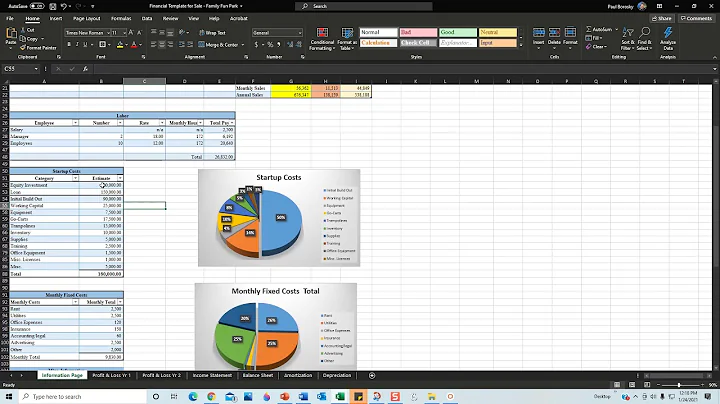This screenshot has width=720, height=404.
Task: Click the Share button
Action: [x=662, y=18]
